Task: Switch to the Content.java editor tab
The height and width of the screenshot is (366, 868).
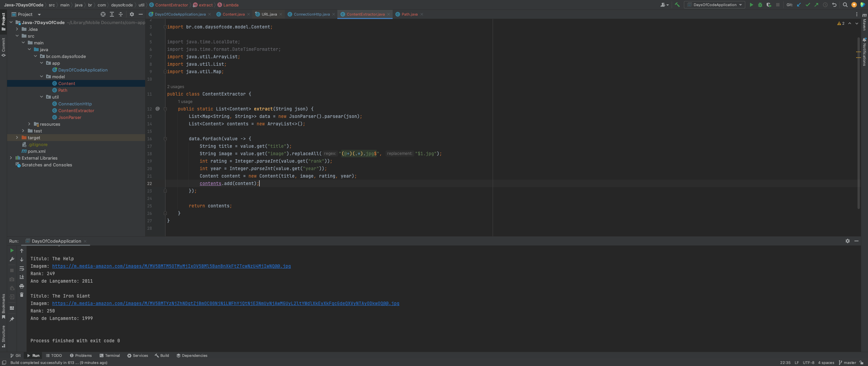Action: [x=233, y=14]
